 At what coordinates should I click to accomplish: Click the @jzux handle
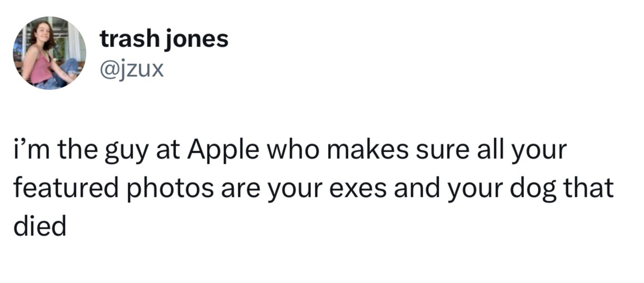(132, 69)
